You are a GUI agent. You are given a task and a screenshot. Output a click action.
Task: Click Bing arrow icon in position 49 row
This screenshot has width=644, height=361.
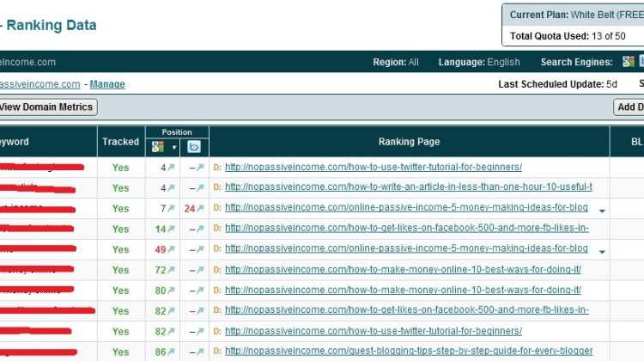point(200,249)
